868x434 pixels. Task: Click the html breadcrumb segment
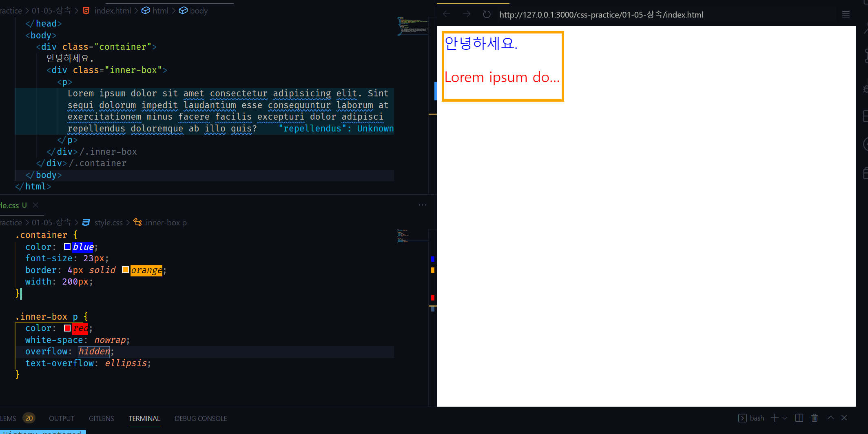click(x=160, y=11)
